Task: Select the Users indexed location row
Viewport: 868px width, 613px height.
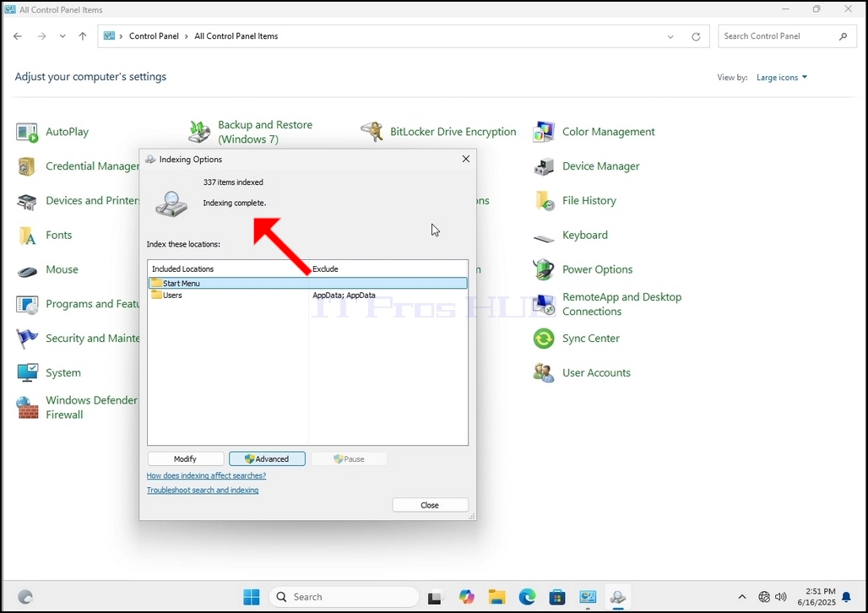Action: click(x=308, y=296)
